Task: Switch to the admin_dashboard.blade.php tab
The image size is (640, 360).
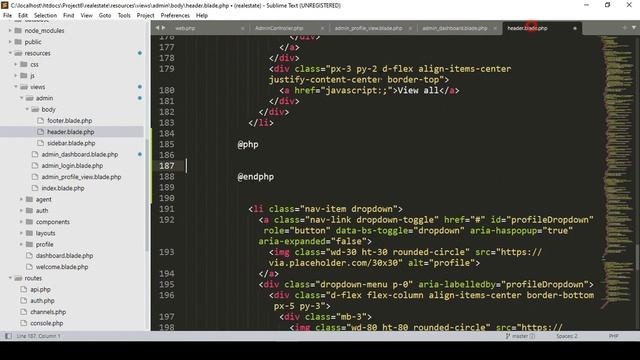Action: (455, 28)
